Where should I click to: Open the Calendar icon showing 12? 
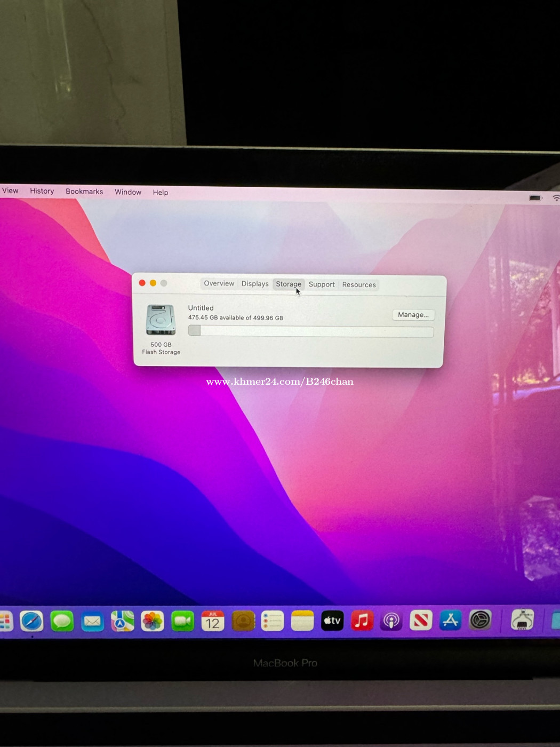(213, 621)
